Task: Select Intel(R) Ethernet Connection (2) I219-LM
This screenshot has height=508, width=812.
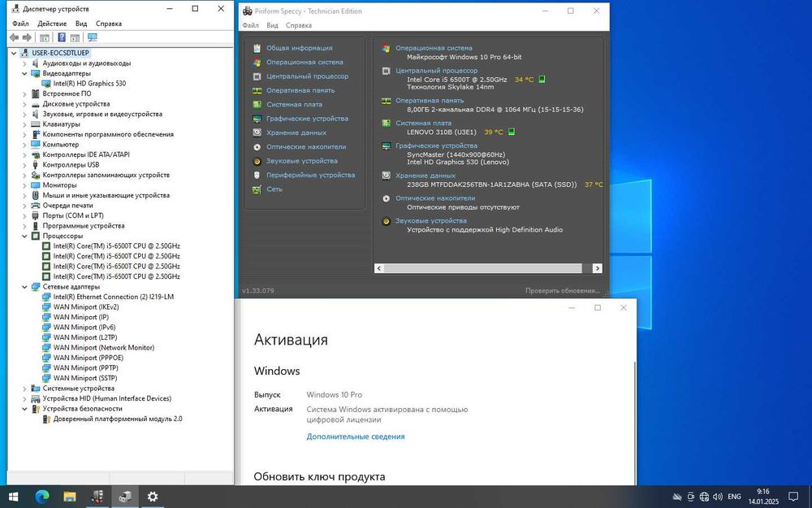Action: 114,297
